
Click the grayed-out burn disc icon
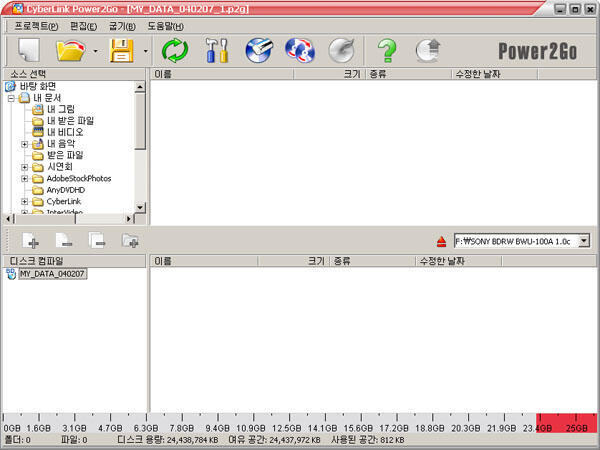click(342, 51)
